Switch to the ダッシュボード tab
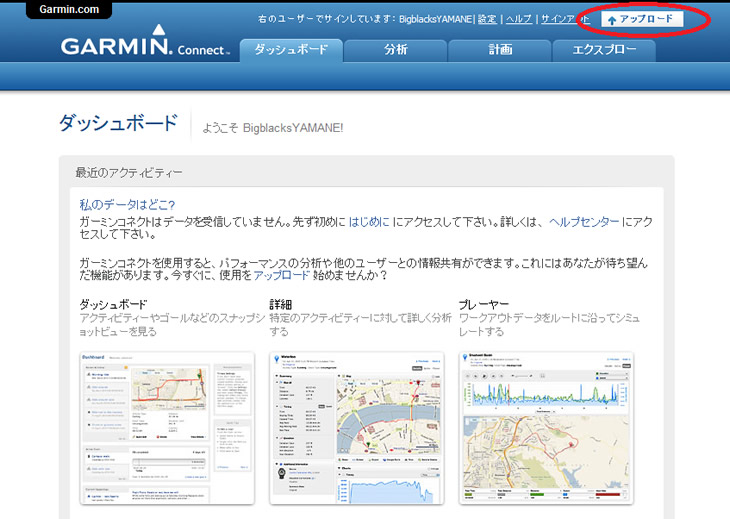 pos(291,50)
